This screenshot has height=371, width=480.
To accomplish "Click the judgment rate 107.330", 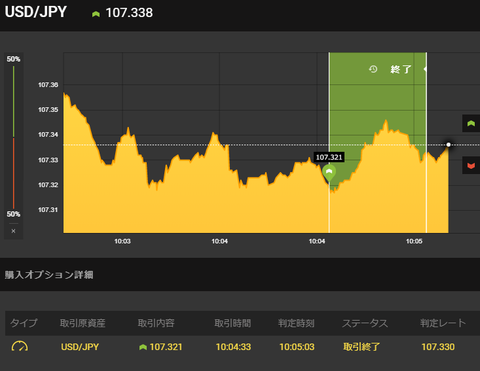I will coord(438,347).
